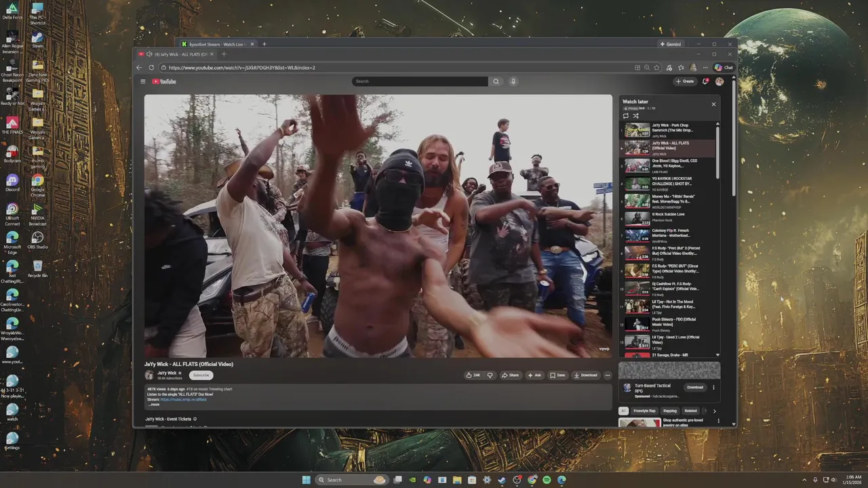
Task: Open the YouTube guide hamburger menu
Action: click(142, 81)
